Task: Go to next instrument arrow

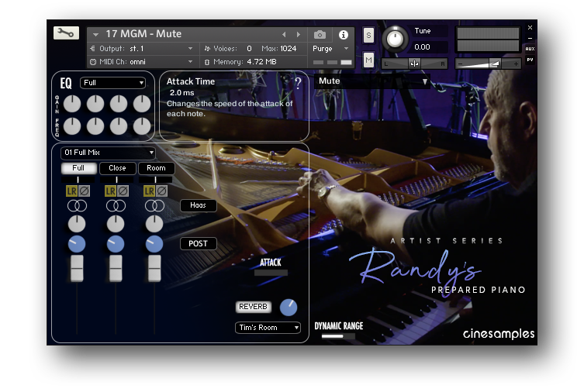Action: (299, 34)
